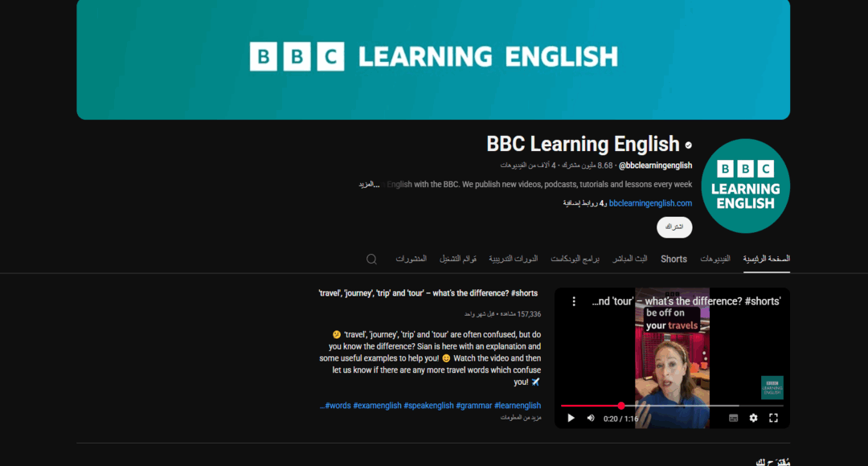Open the three-dot menu on the video
Screen dimensions: 868x466
tap(573, 300)
